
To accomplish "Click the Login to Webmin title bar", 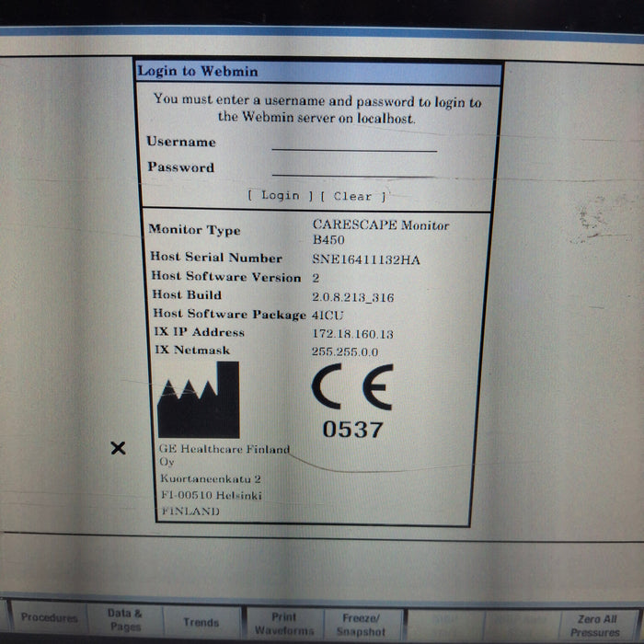I will point(318,73).
